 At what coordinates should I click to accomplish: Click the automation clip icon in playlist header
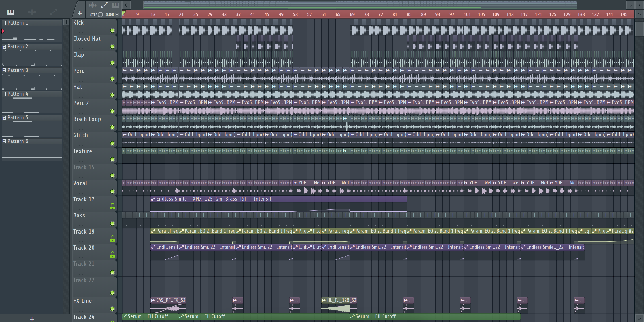(104, 5)
